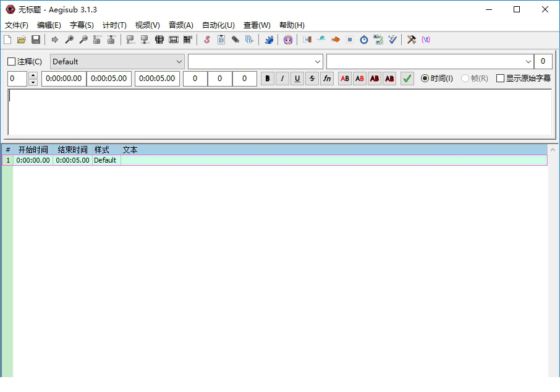Toggle italic with the I button
Screen dimensions: 560x392
pos(282,79)
